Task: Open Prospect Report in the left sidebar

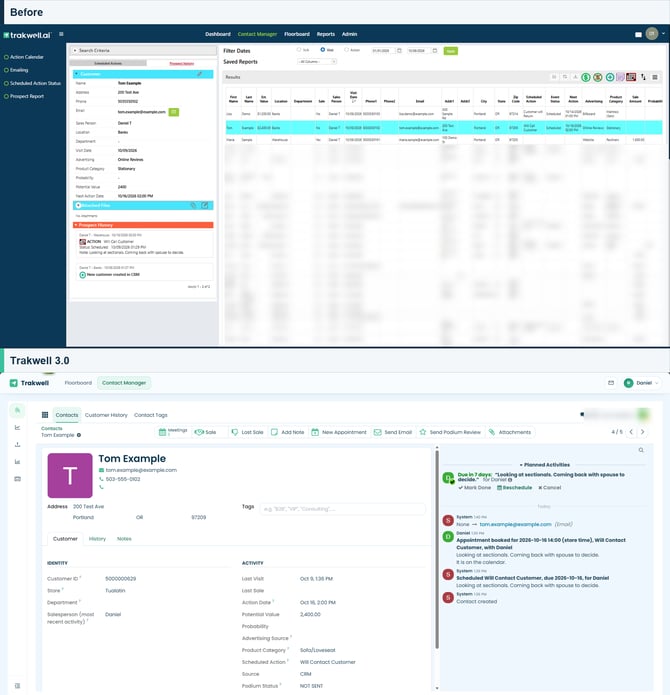Action: tap(24, 96)
